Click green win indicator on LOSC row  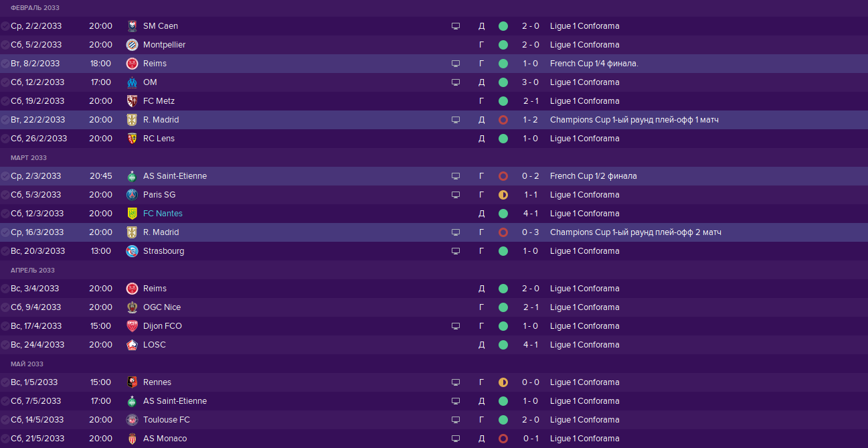coord(503,345)
